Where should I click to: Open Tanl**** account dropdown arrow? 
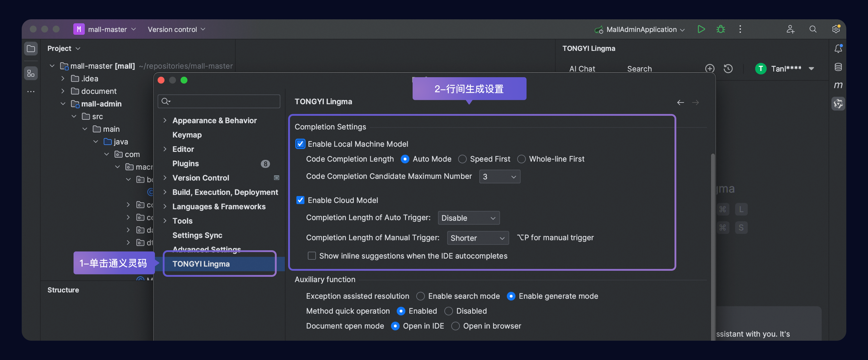[x=811, y=69]
